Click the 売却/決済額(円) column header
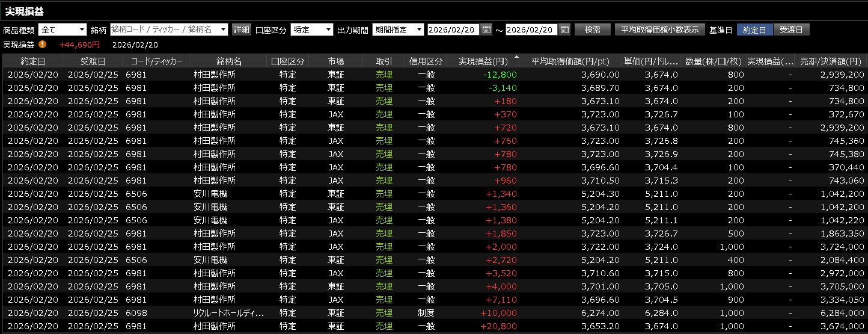 pyautogui.click(x=830, y=61)
